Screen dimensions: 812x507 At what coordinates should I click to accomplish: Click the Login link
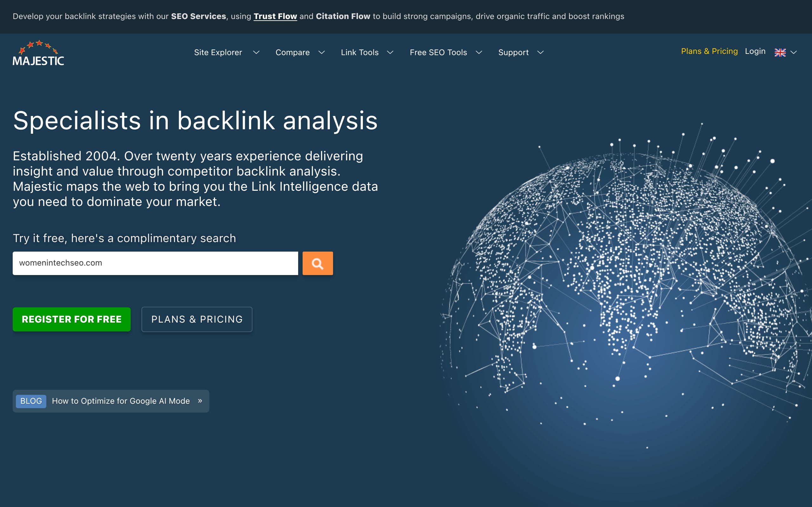755,51
